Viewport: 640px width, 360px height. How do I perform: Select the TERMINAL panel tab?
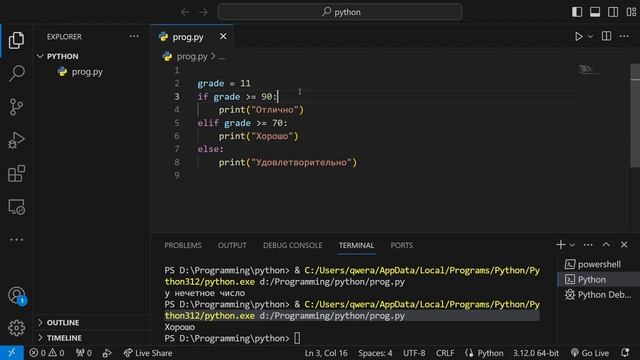tap(356, 245)
